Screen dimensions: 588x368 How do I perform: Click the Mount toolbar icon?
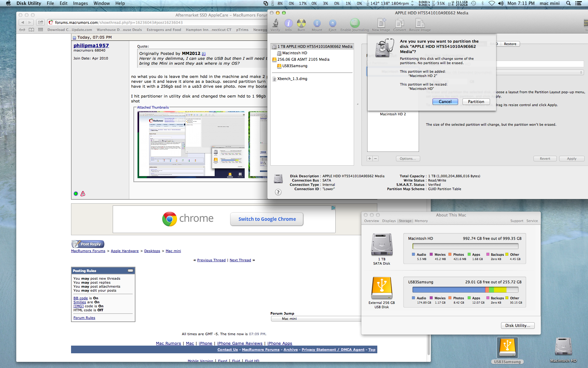coord(317,25)
